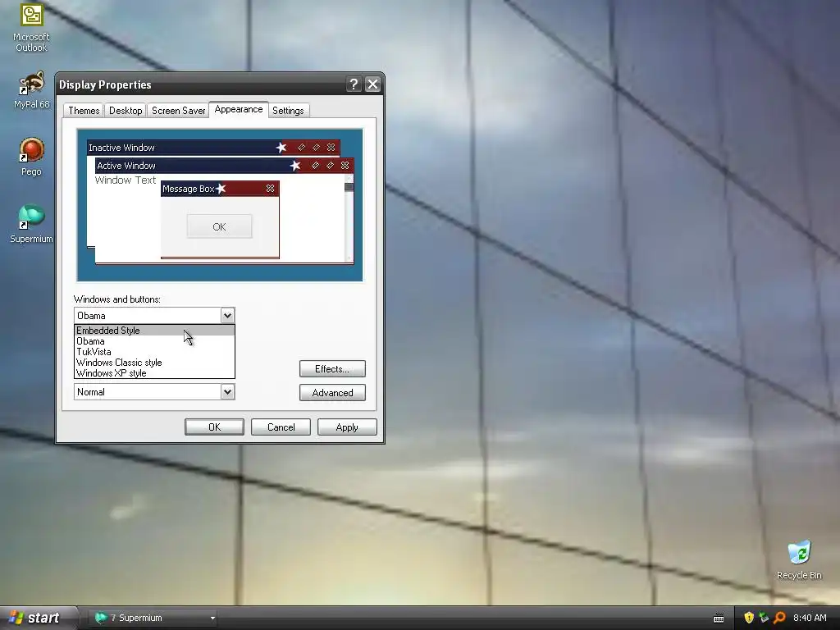Open the Microsoft Outlook desktop icon

point(31,27)
